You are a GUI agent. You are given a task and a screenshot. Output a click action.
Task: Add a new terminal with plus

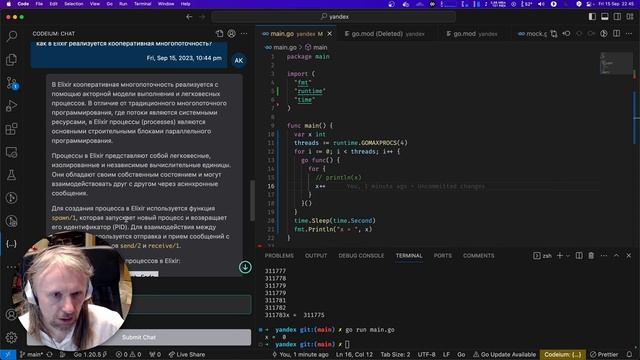tap(560, 256)
